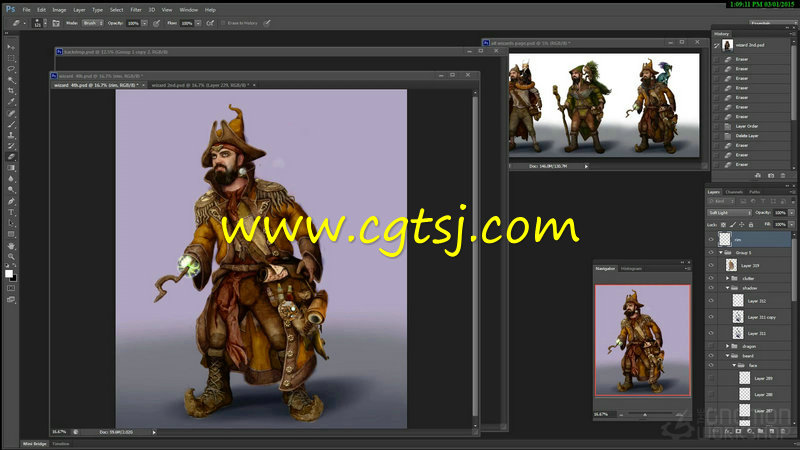Viewport: 800px width, 450px height.
Task: Select the Move tool in toolbox
Action: pyautogui.click(x=11, y=47)
